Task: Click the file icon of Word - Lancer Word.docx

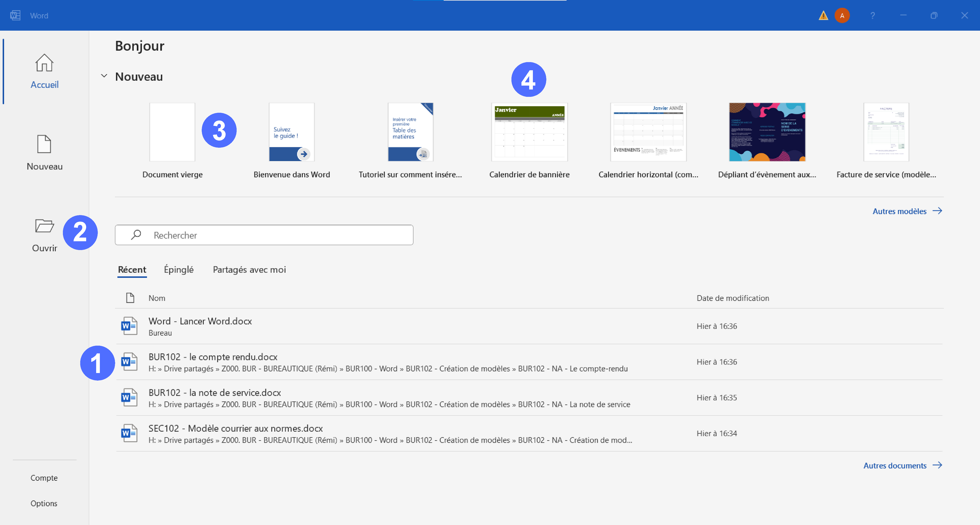Action: pyautogui.click(x=129, y=326)
